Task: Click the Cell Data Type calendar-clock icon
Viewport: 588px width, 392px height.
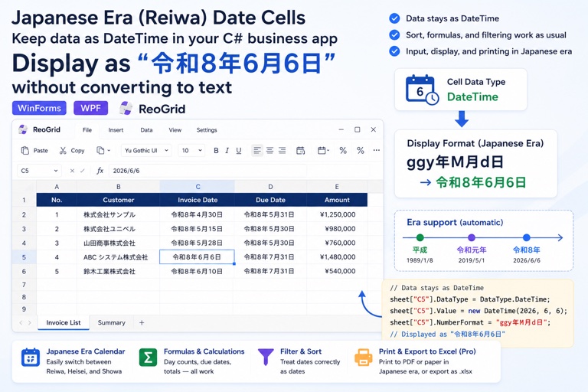Action: (422, 90)
